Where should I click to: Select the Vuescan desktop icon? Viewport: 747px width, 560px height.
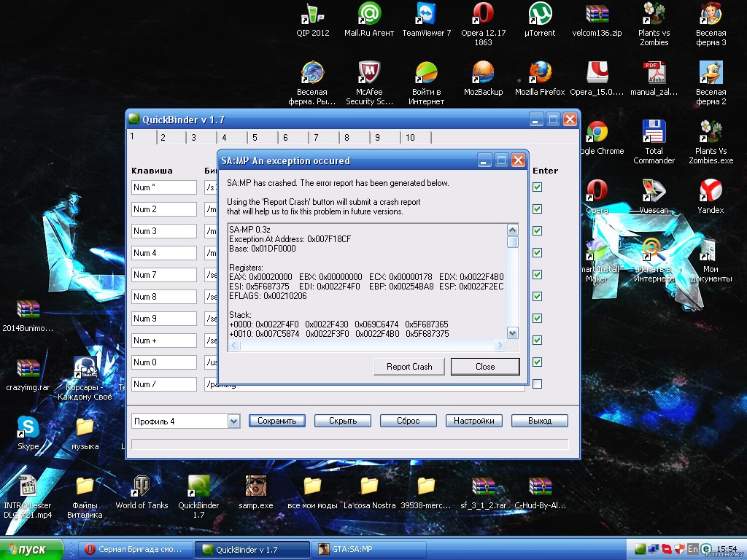click(x=654, y=196)
